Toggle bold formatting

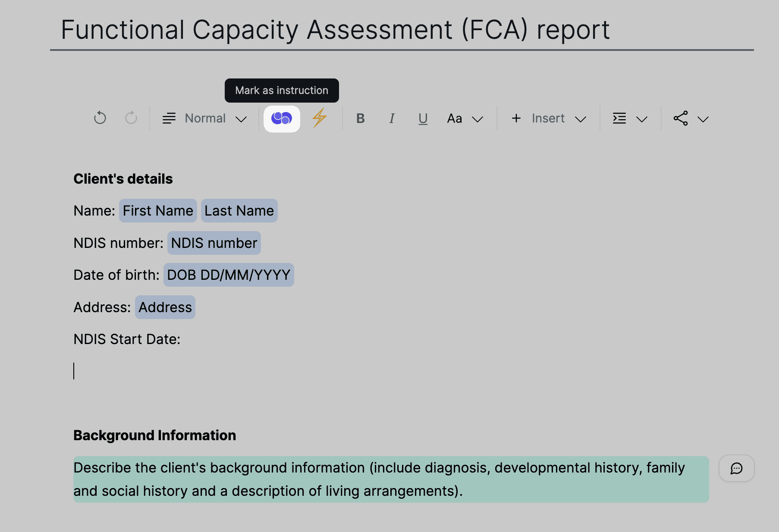pos(361,119)
